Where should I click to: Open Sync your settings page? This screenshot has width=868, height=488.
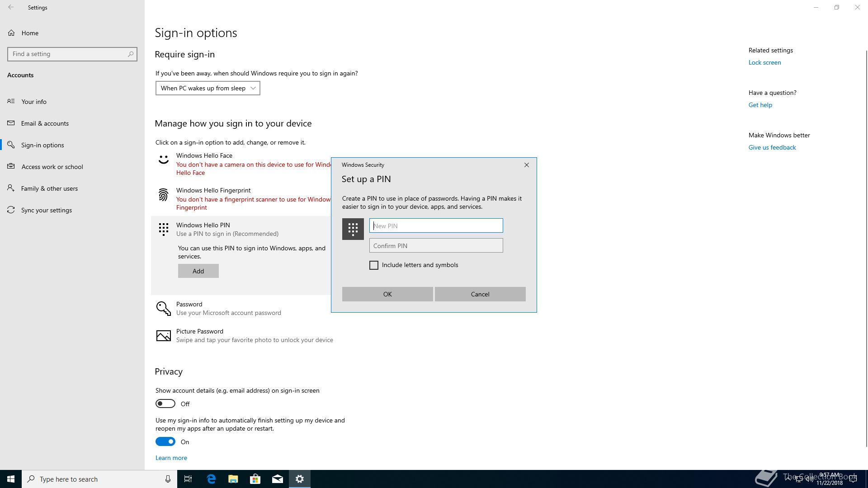[72, 210]
